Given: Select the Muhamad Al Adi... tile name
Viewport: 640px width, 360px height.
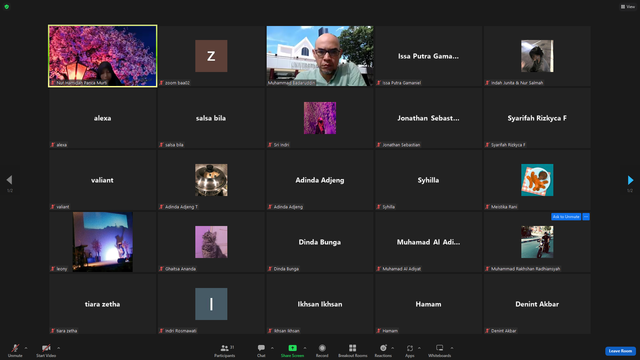Looking at the screenshot, I should (x=428, y=242).
